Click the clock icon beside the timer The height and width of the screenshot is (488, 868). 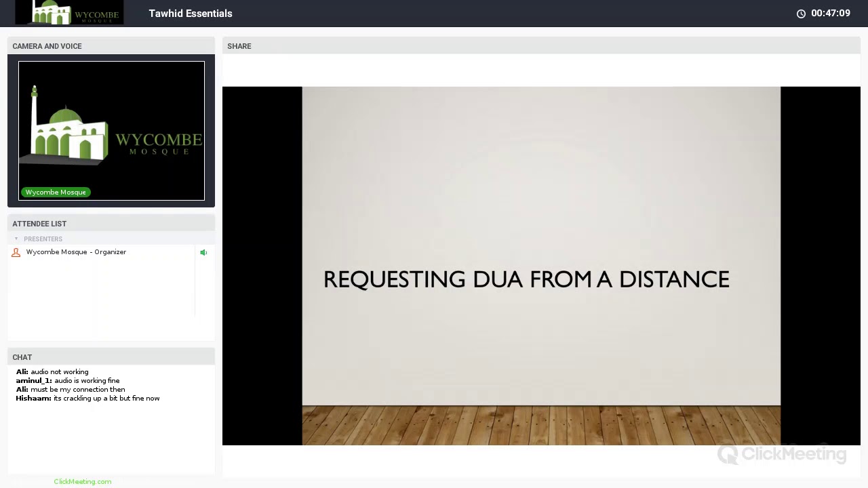click(801, 14)
